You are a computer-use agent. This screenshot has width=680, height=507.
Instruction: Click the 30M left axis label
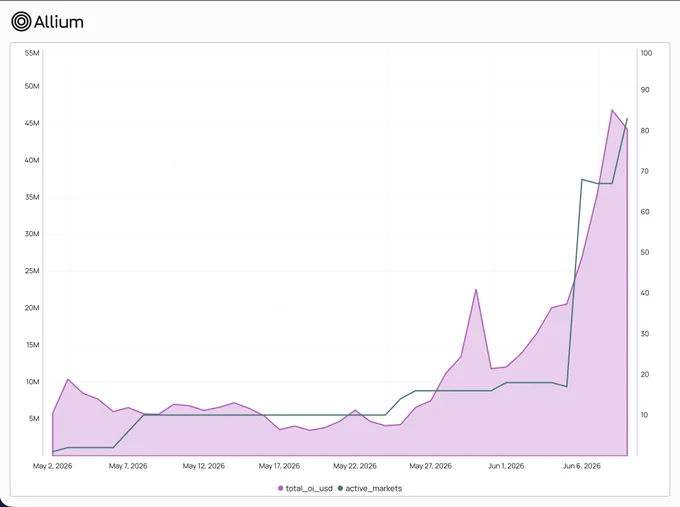[32, 234]
